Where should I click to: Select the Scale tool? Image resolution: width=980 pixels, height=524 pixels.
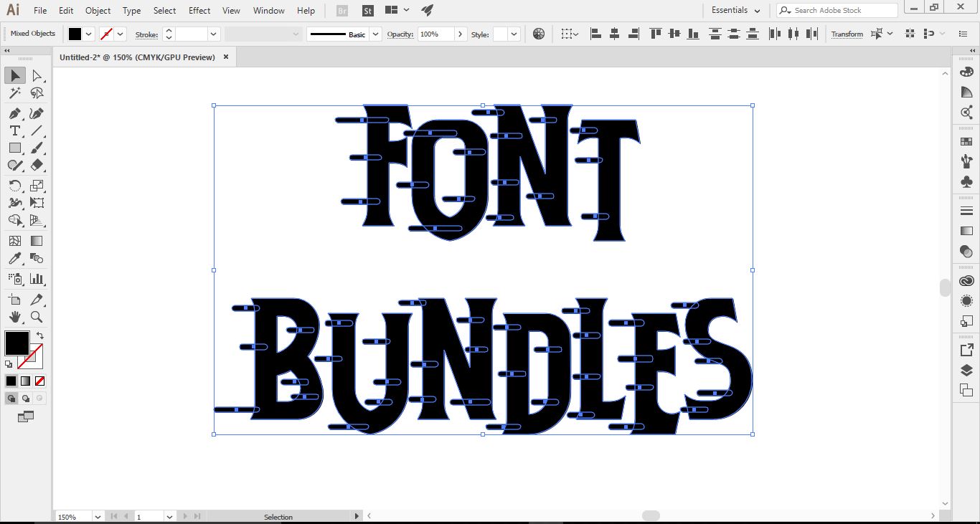click(37, 186)
